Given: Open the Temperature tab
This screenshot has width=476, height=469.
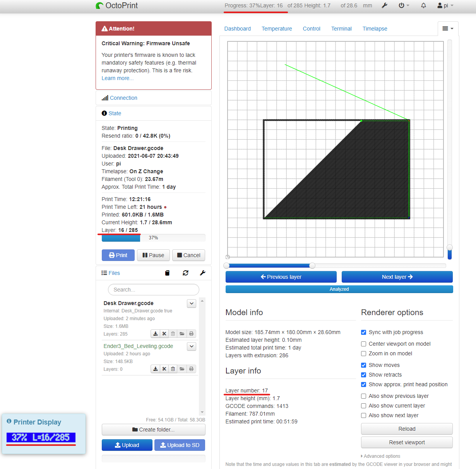Looking at the screenshot, I should (x=277, y=29).
